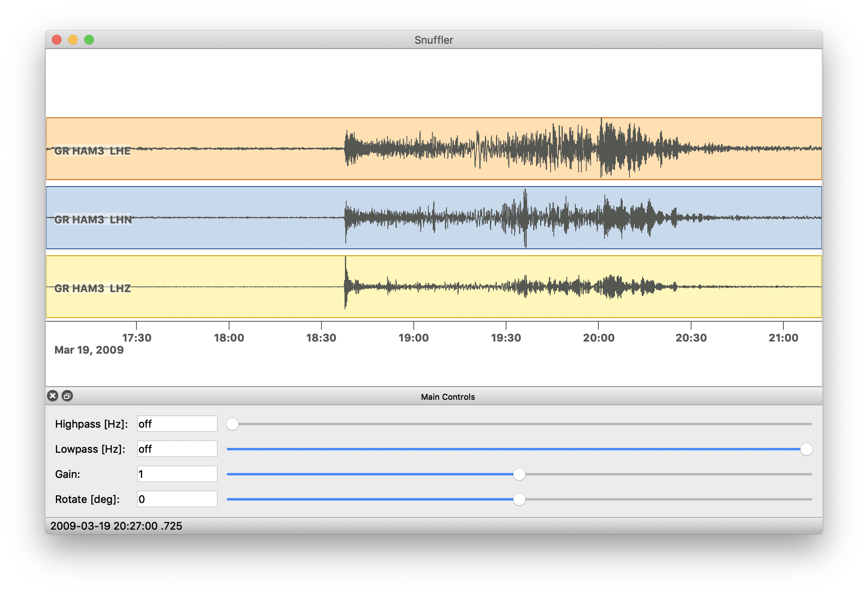Click the status bar timestamp 2009-03-19 20:27:00
The height and width of the screenshot is (594, 868).
pos(116,526)
